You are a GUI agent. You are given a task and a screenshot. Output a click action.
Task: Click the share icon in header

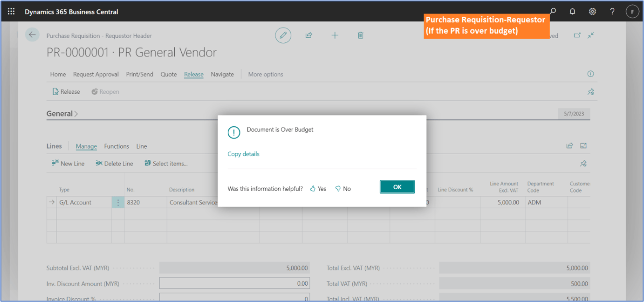[308, 35]
